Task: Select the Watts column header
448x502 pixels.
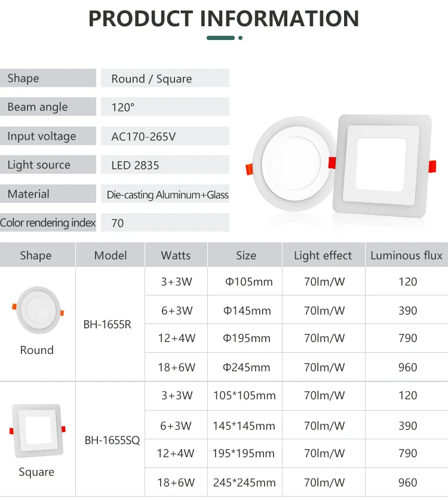Action: pyautogui.click(x=176, y=255)
